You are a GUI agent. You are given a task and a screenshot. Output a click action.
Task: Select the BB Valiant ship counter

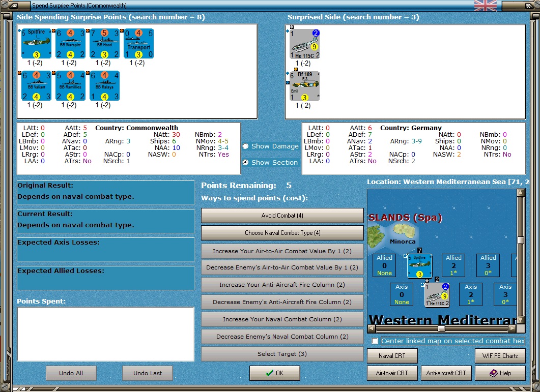[36, 86]
